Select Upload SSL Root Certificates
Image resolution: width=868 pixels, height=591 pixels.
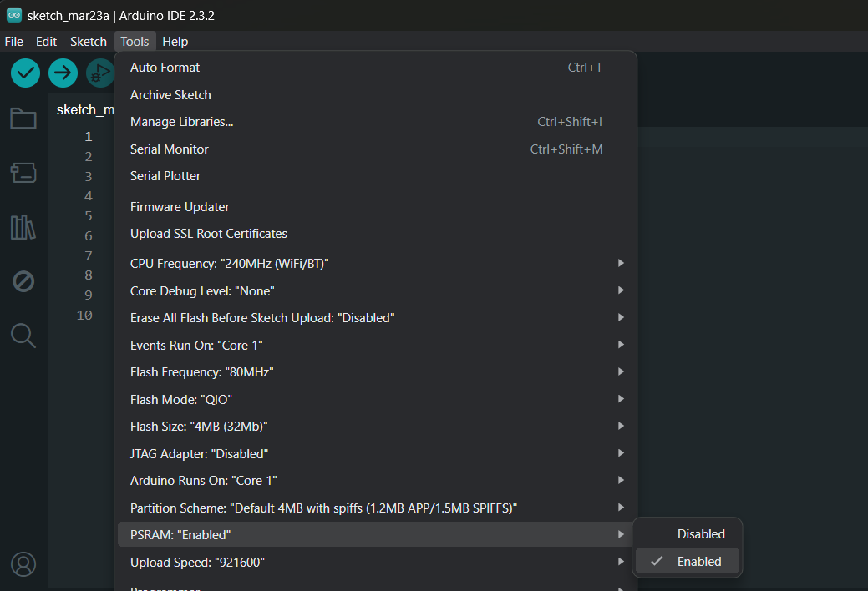pos(375,234)
